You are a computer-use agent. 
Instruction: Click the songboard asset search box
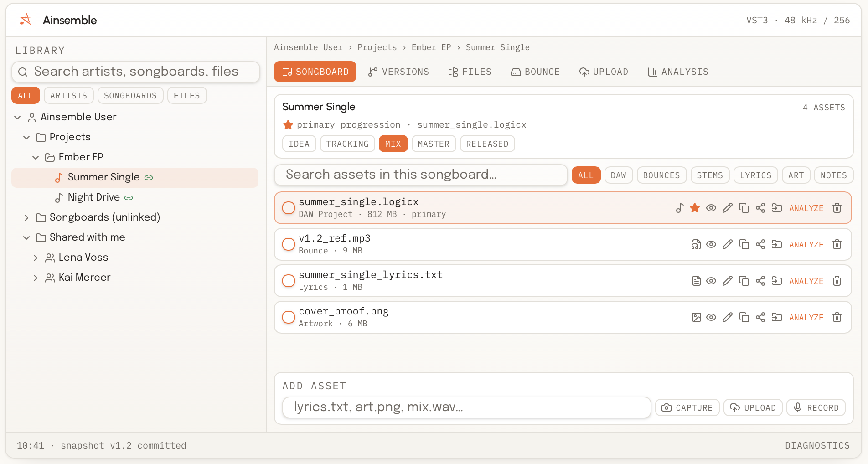pyautogui.click(x=421, y=175)
